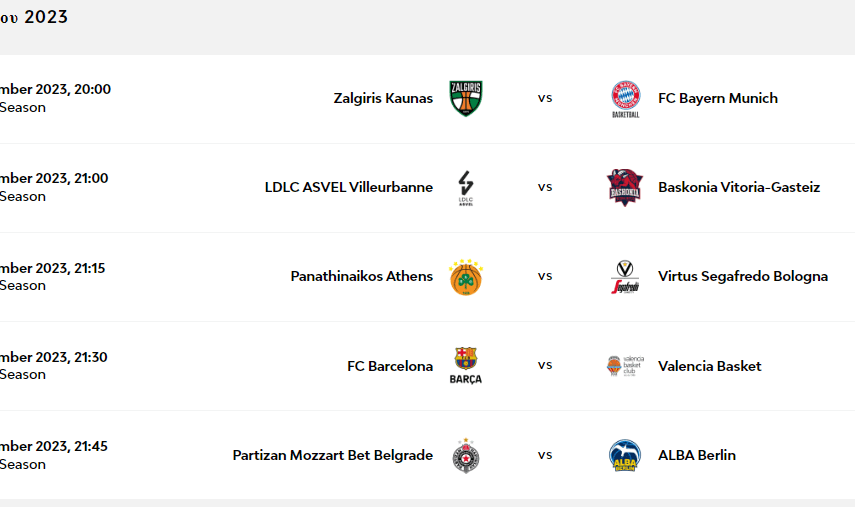Click the Zalgiris Kaunas team logo
The image size is (855, 507).
466,98
